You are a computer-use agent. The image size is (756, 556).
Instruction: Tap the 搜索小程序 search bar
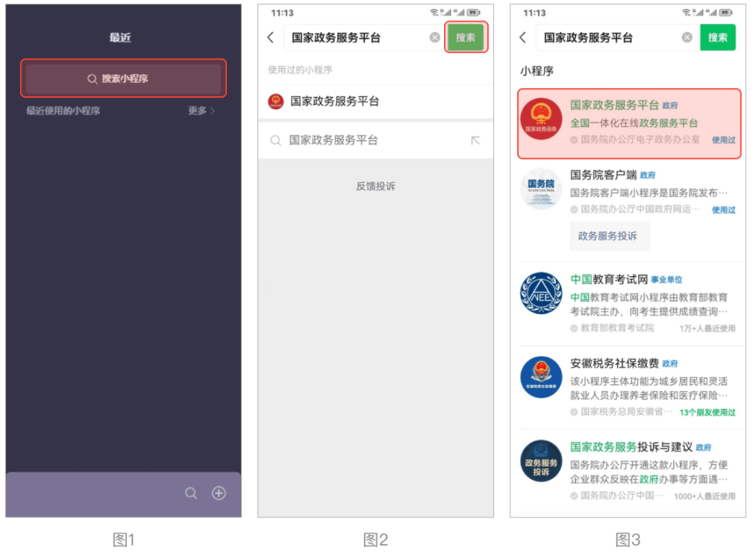(x=123, y=78)
